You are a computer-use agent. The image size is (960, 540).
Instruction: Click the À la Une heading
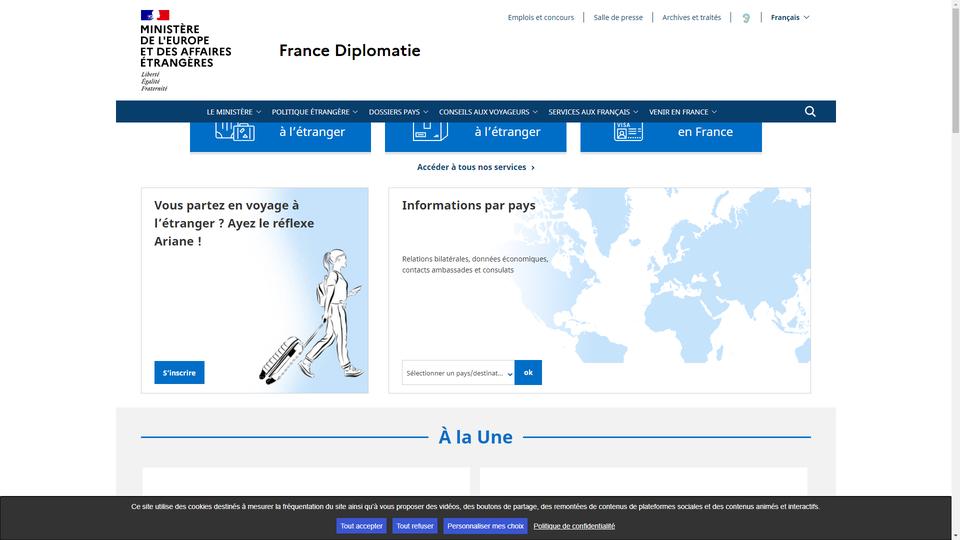pos(476,437)
